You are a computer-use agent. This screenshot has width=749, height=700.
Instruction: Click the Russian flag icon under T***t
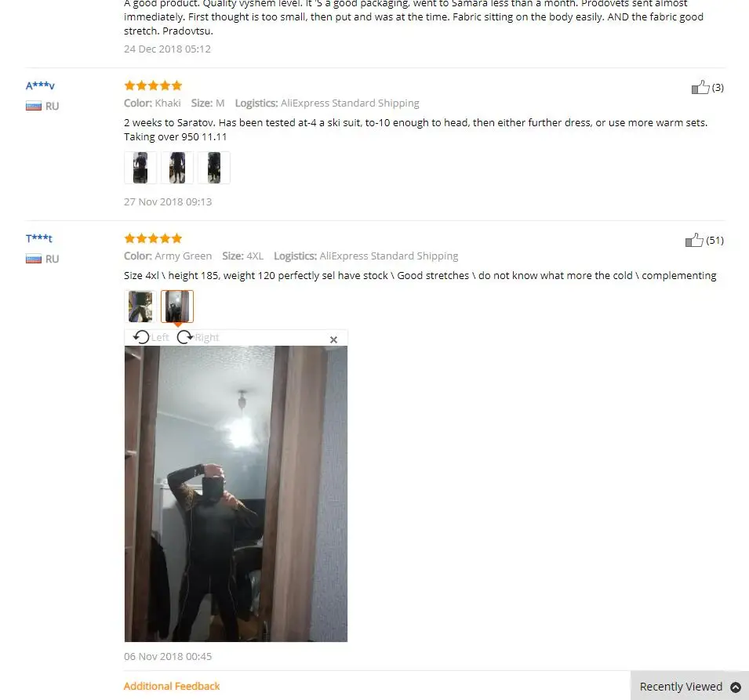click(x=34, y=259)
